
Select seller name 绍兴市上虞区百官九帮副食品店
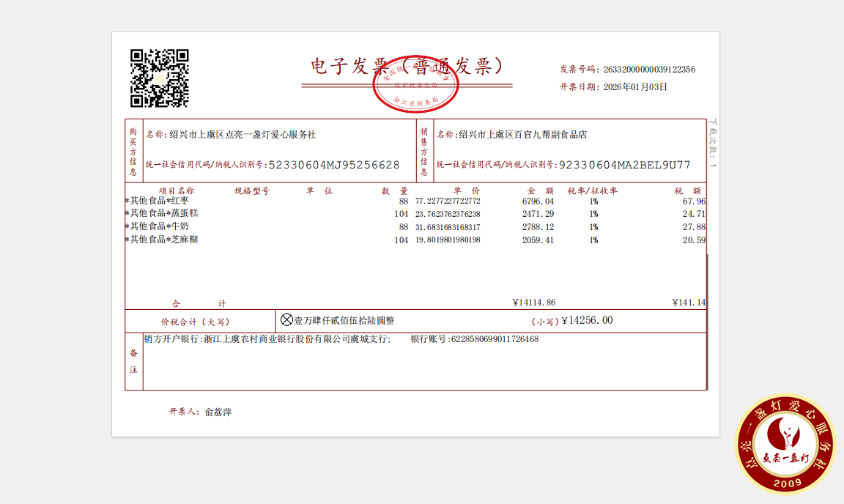click(x=522, y=135)
